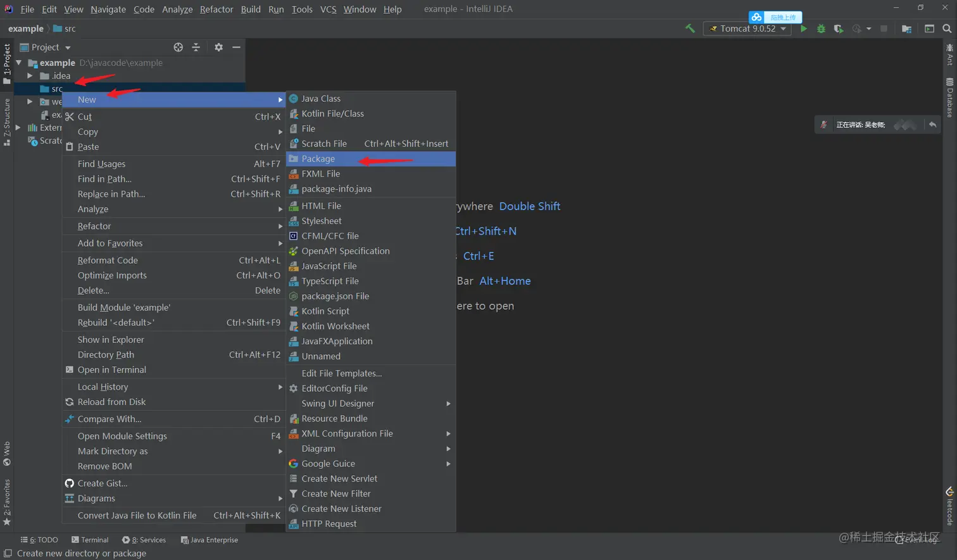Open the Java Enterprise tool window
The image size is (957, 560).
(210, 540)
